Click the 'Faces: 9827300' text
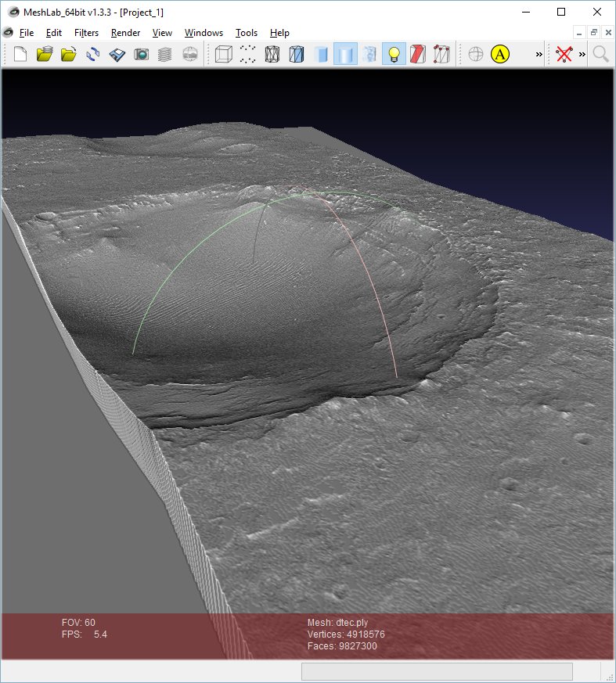 coord(342,646)
